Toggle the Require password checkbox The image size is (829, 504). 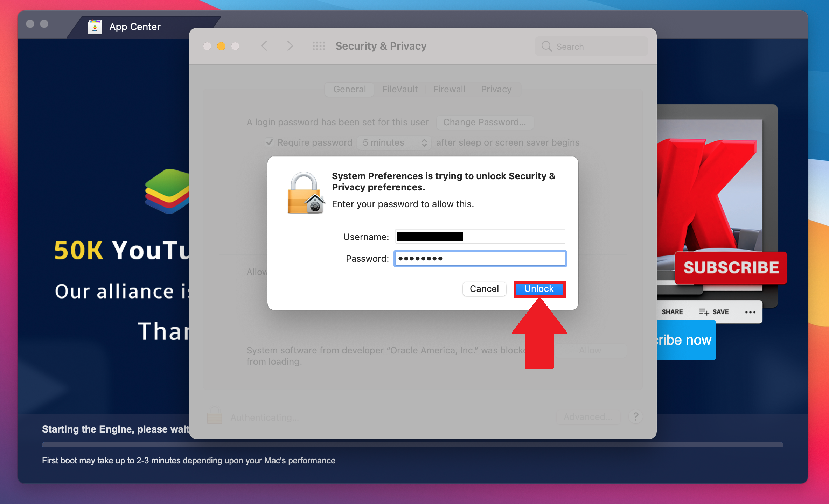[x=270, y=142]
